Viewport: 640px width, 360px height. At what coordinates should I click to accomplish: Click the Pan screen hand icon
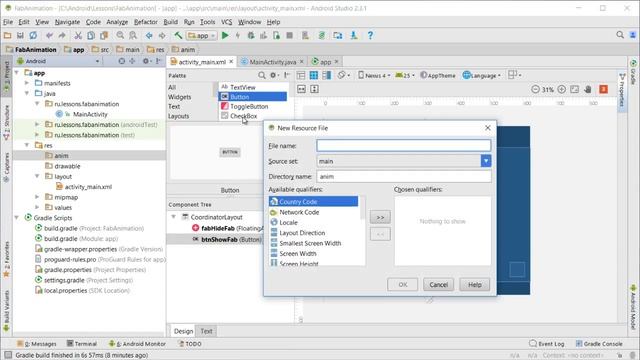click(x=588, y=89)
